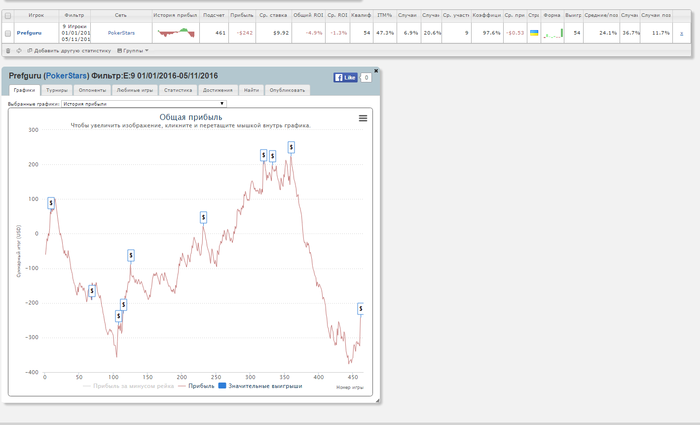Click the refresh arrows icon below table
Image resolution: width=700 pixels, height=425 pixels.
coord(19,50)
